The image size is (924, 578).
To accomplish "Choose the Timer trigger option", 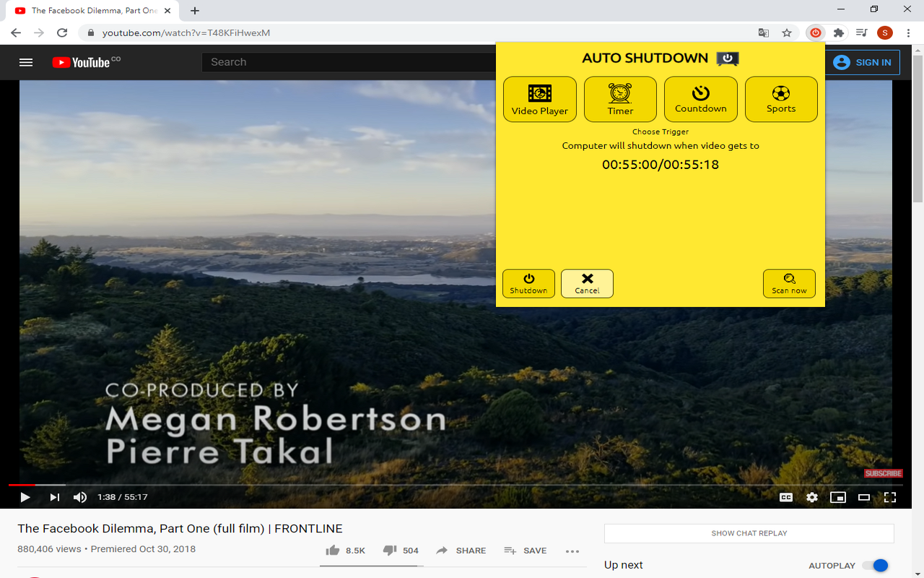I will coord(620,99).
